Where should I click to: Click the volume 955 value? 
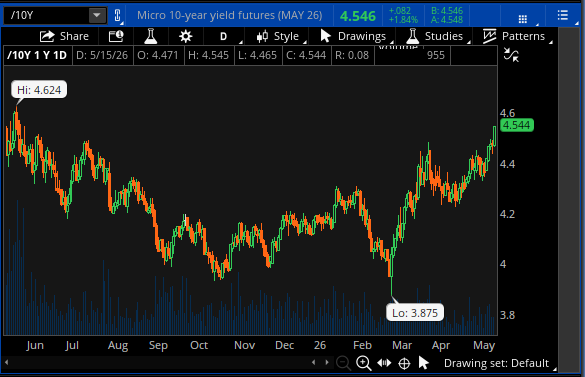[436, 55]
